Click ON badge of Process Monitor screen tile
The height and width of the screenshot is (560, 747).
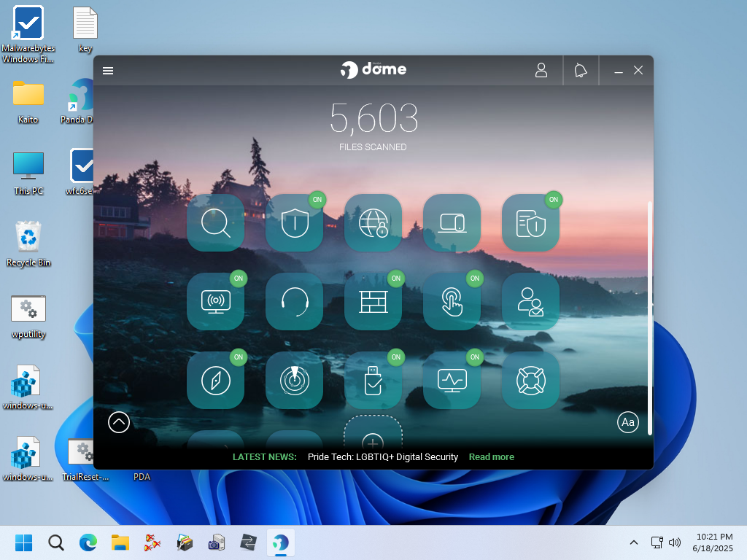pyautogui.click(x=474, y=357)
